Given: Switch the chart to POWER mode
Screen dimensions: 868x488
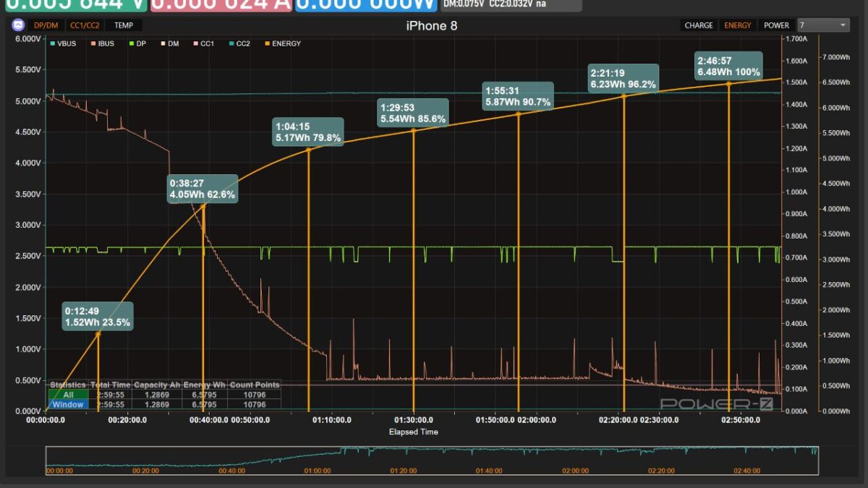Looking at the screenshot, I should (777, 25).
